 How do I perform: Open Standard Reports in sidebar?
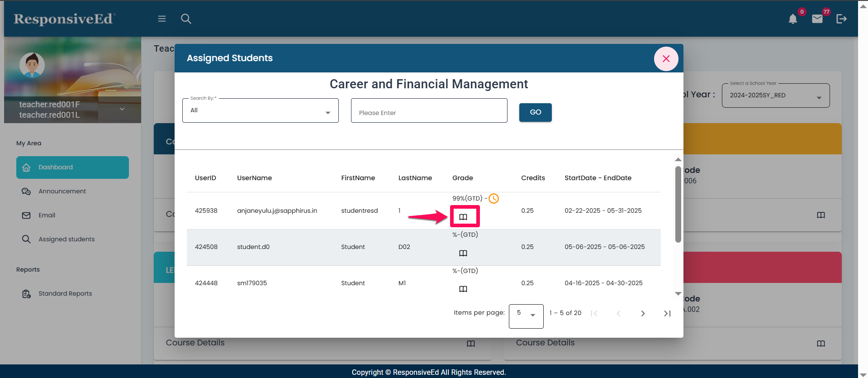(65, 293)
